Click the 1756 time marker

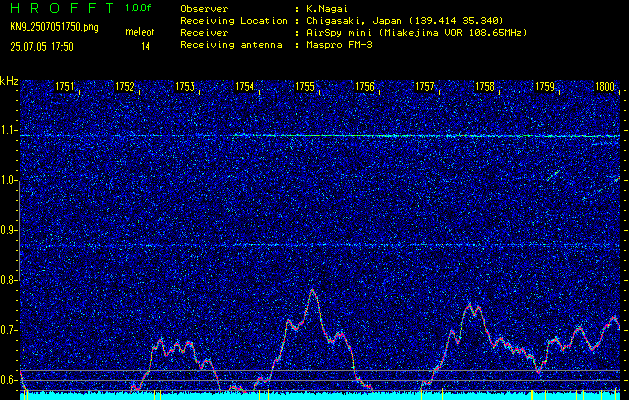365,86
